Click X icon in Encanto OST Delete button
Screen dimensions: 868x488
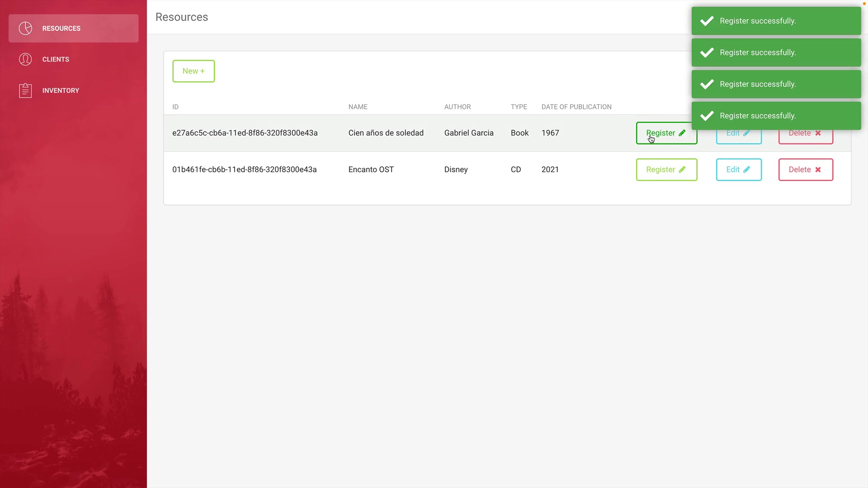click(x=818, y=169)
